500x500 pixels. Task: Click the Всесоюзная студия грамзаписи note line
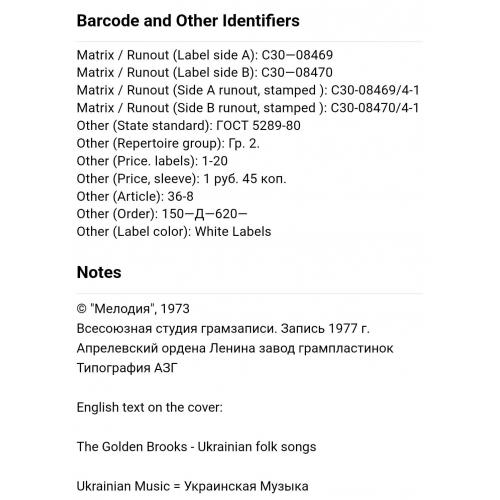click(x=223, y=328)
